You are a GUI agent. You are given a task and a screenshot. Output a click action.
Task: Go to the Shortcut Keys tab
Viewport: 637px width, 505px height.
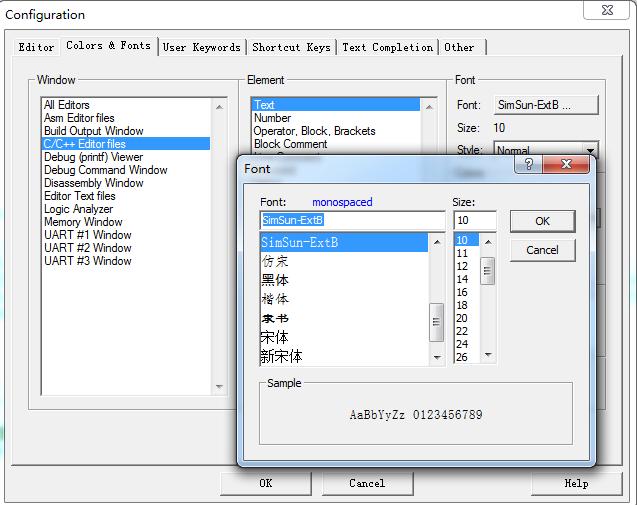[x=291, y=47]
